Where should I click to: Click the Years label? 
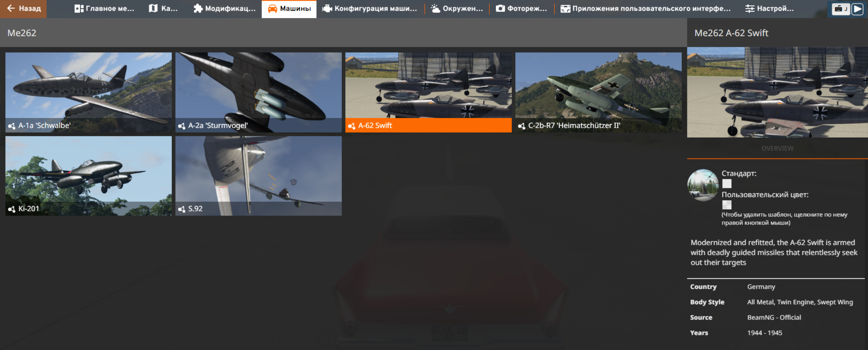699,333
